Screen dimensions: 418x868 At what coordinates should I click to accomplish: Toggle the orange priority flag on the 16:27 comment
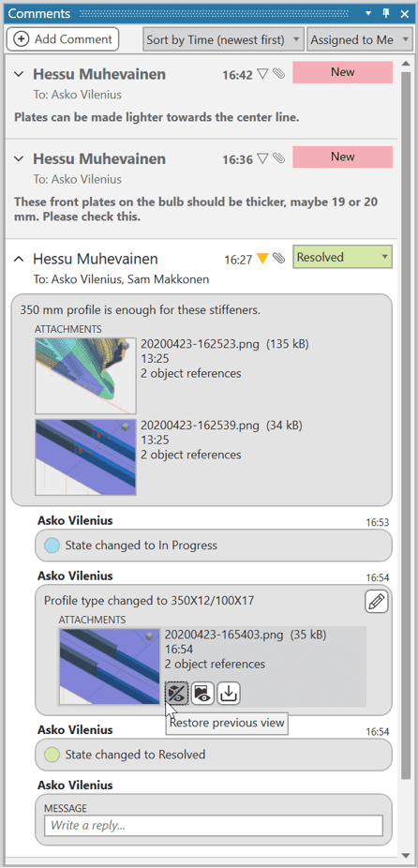[x=263, y=258]
